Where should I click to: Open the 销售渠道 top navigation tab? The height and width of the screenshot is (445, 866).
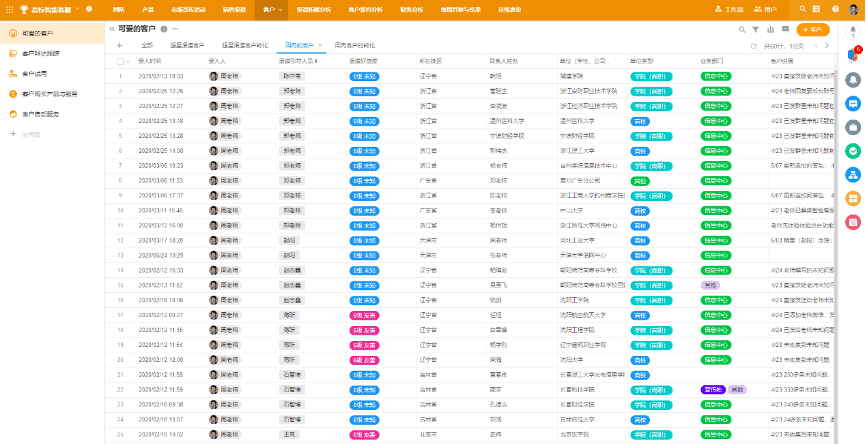(x=234, y=10)
